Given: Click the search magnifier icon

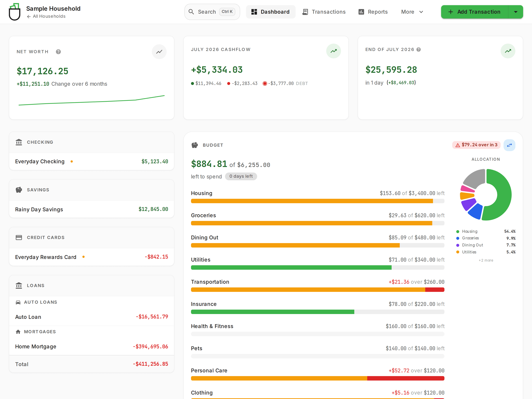Looking at the screenshot, I should (x=191, y=12).
